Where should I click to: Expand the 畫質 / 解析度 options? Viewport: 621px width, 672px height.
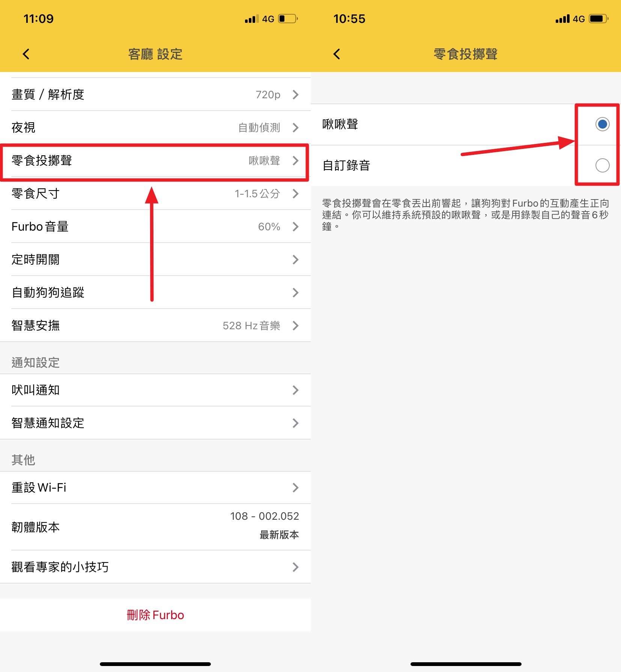[x=155, y=94]
